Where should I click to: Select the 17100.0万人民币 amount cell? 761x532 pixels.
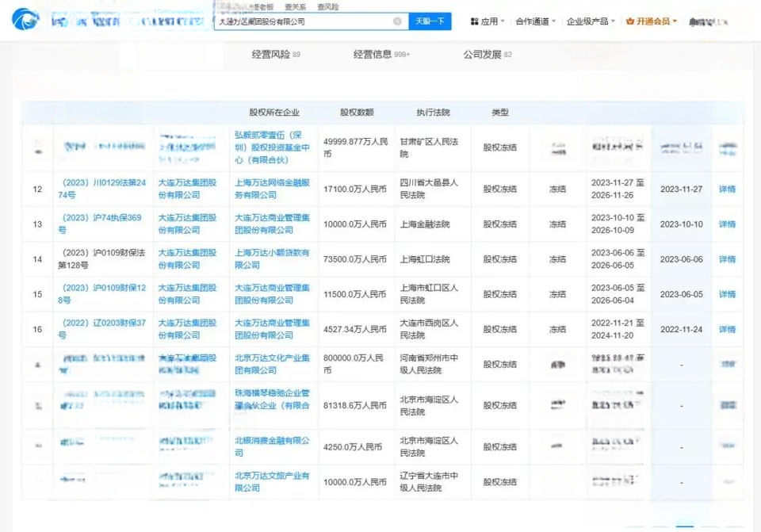tap(355, 189)
